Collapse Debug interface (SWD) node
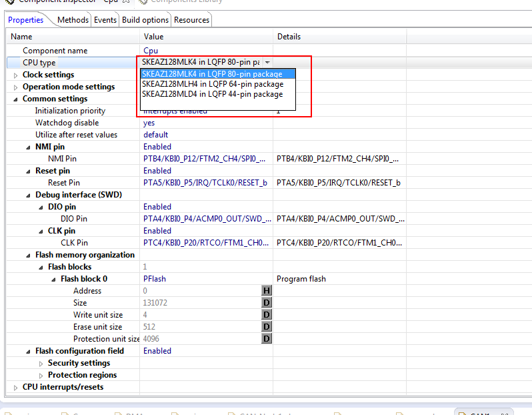The height and width of the screenshot is (415, 532). pos(28,195)
